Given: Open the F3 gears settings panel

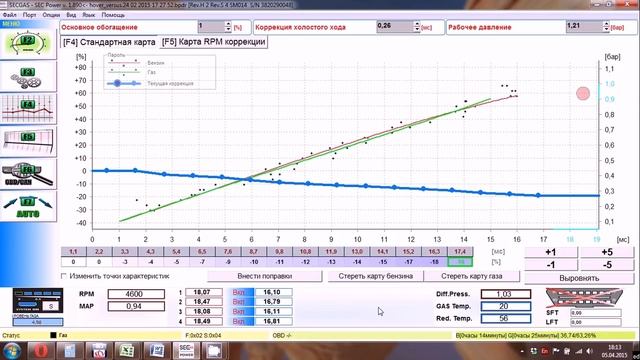Looking at the screenshot, I should (x=28, y=77).
